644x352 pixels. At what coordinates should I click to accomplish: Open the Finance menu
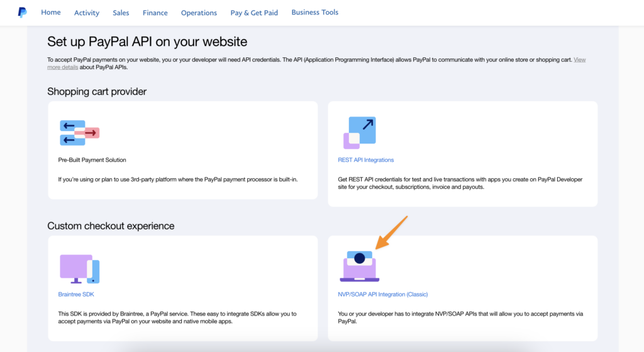[155, 13]
